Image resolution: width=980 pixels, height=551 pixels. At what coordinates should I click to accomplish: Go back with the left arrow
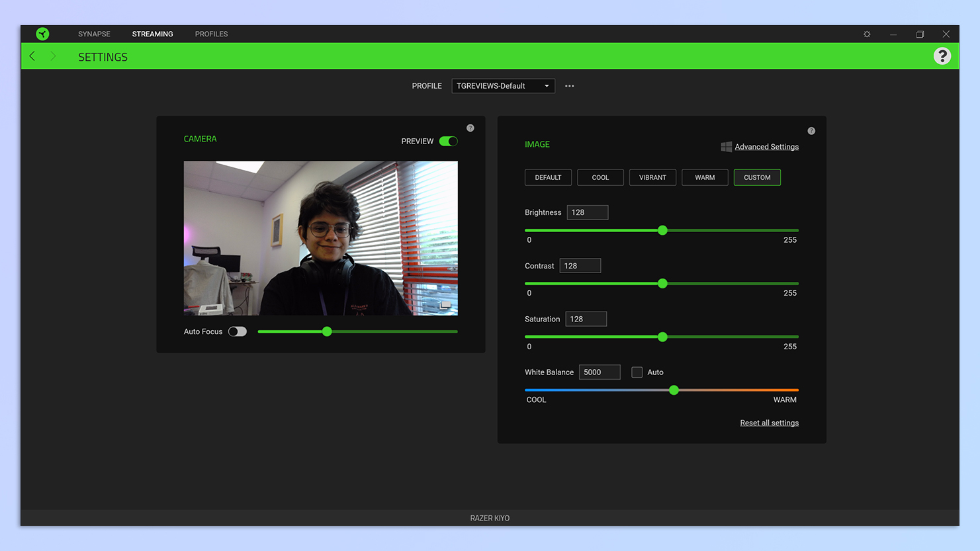point(32,57)
